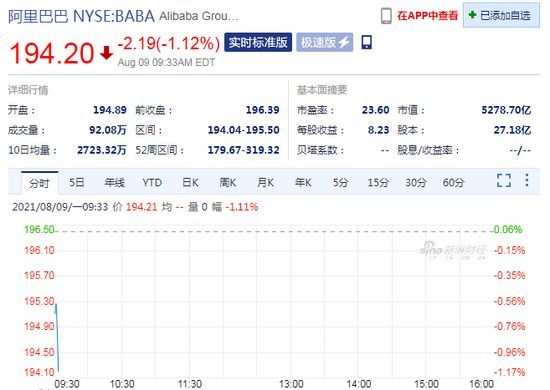Click the 基本面摘要 section heading
Screen dimensions: 550x390
[x=322, y=90]
